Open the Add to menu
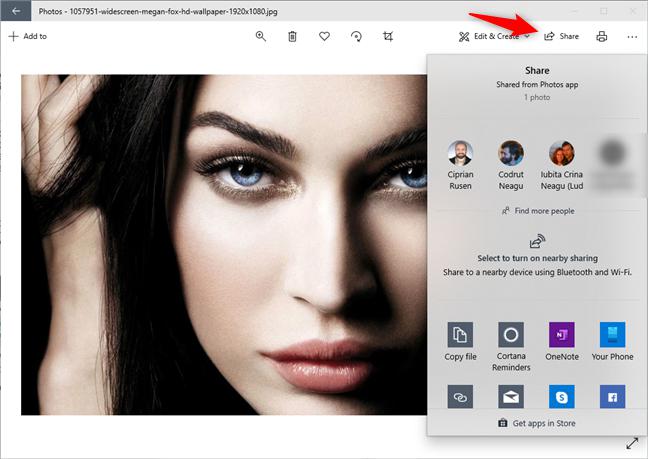This screenshot has height=459, width=648. pos(27,36)
